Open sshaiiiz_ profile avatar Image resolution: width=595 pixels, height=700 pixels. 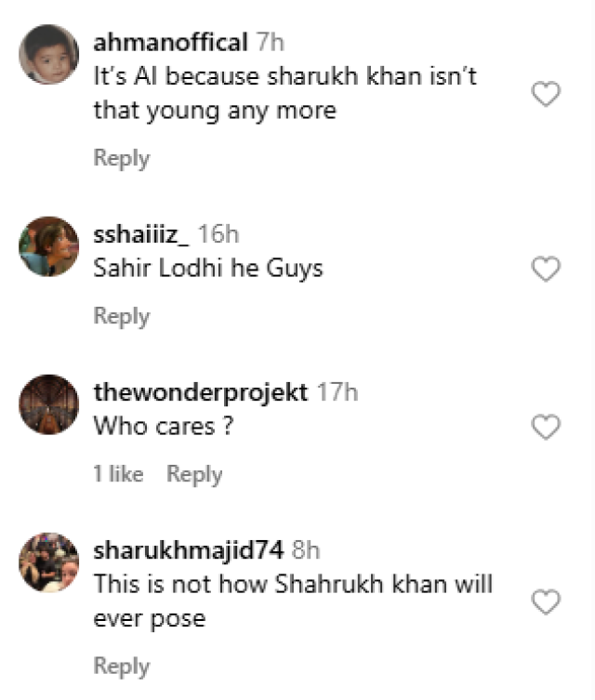click(x=48, y=246)
